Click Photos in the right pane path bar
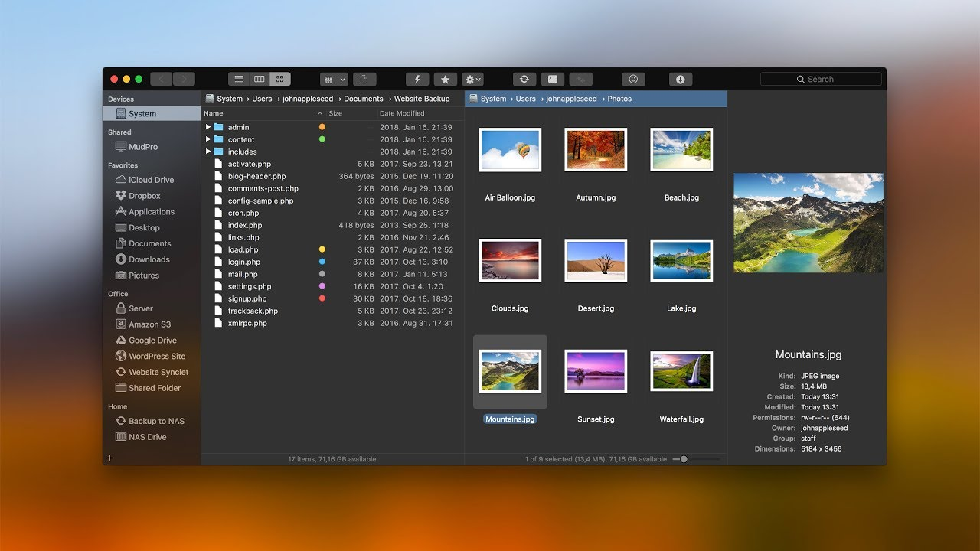This screenshot has width=980, height=551. point(619,99)
